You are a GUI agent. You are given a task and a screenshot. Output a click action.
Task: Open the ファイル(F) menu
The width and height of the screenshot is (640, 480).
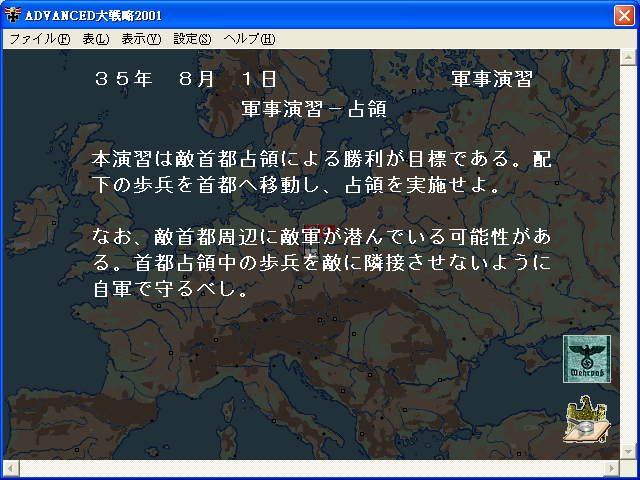click(40, 39)
